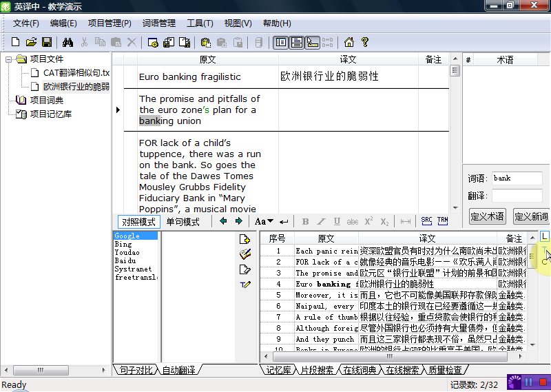The height and width of the screenshot is (392, 551).
Task: Switch to the 在线词典 tab
Action: [360, 370]
